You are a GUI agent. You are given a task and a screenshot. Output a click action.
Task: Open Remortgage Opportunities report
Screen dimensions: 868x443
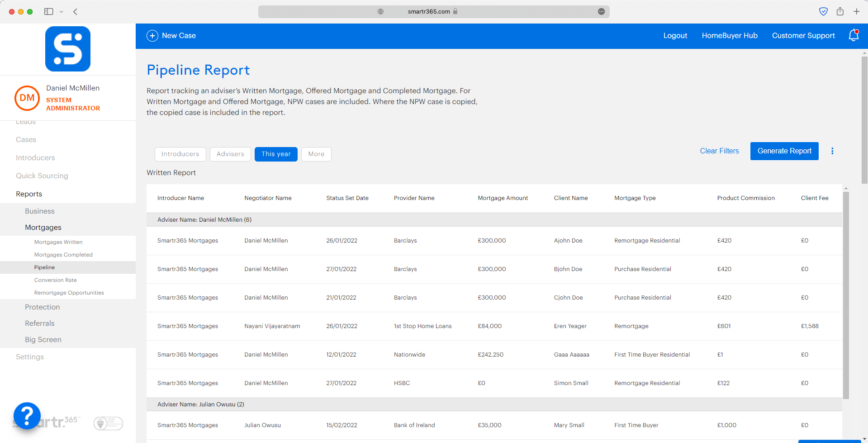coord(69,293)
